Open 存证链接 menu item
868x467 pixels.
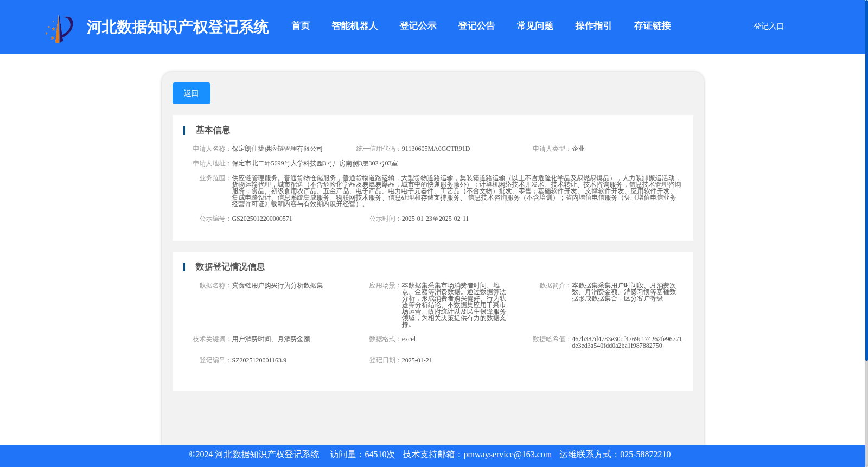point(652,26)
